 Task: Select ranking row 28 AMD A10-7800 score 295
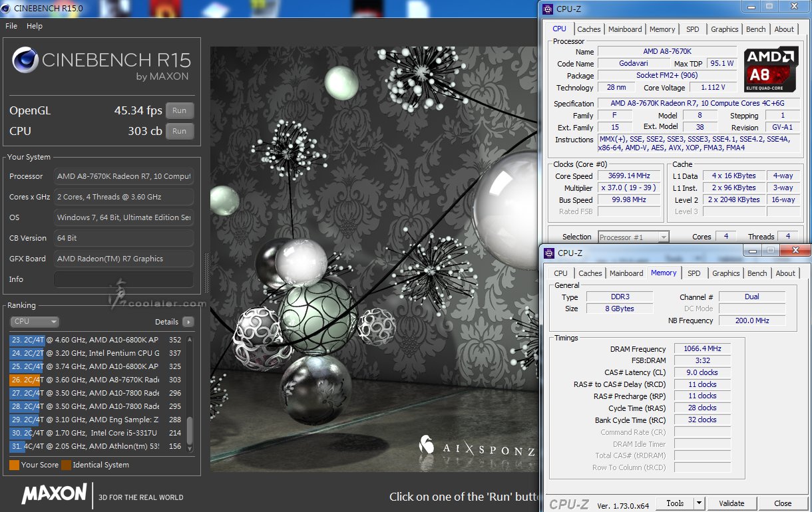[97, 406]
